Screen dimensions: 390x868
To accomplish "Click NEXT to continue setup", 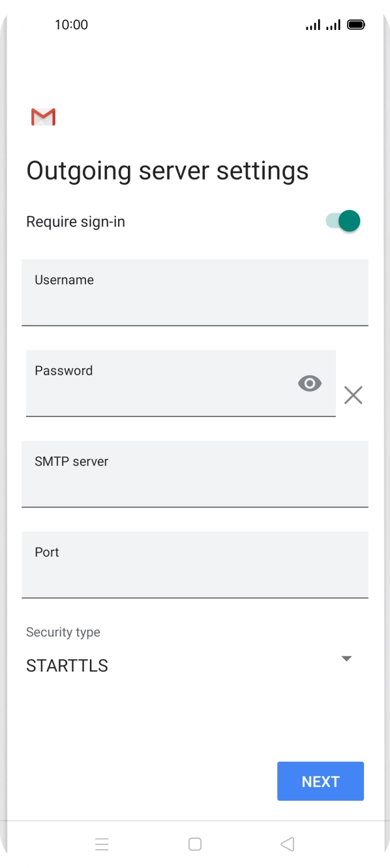I will (320, 781).
